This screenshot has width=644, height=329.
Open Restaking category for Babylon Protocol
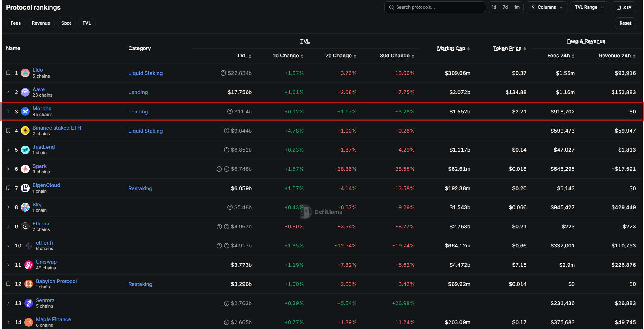[x=140, y=284]
